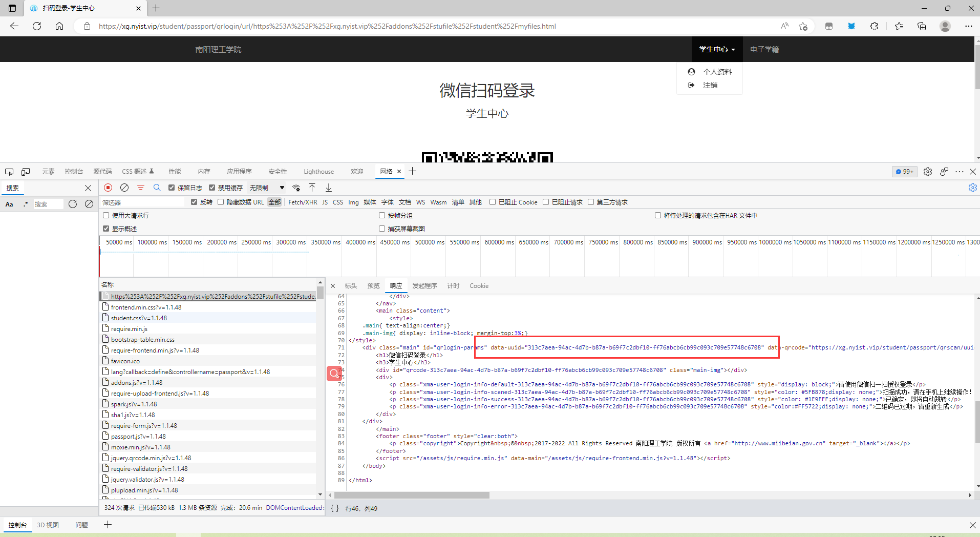Click the 筛选器 filter input field
The image size is (980, 537).
coord(143,202)
